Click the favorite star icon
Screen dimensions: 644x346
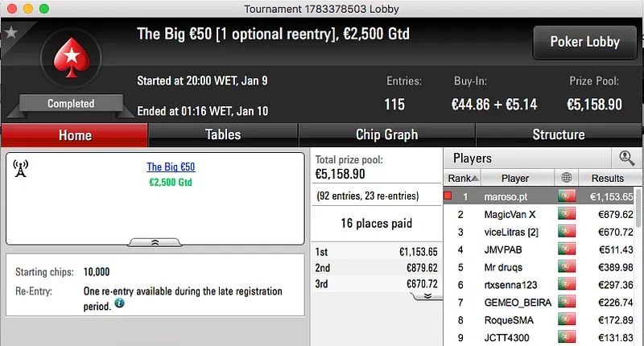(x=10, y=33)
